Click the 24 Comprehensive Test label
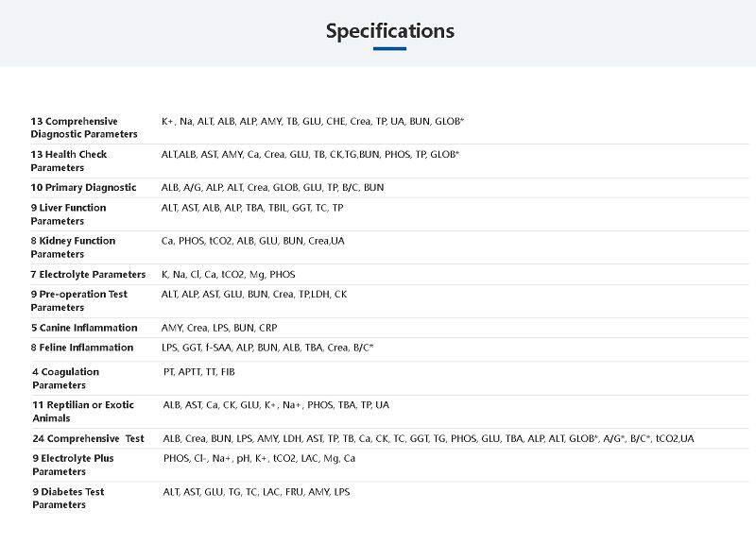756x544 pixels. tap(88, 438)
